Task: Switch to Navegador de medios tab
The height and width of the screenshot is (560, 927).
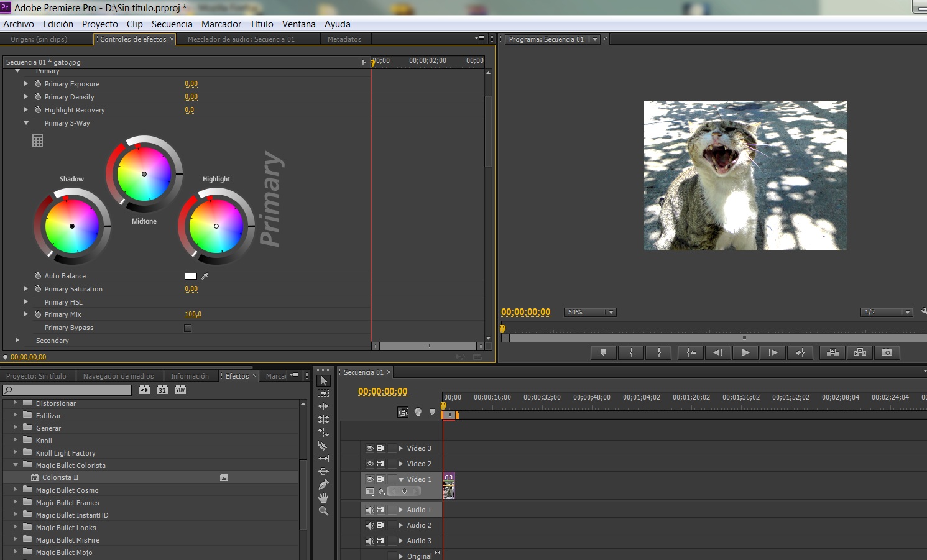Action: point(118,376)
